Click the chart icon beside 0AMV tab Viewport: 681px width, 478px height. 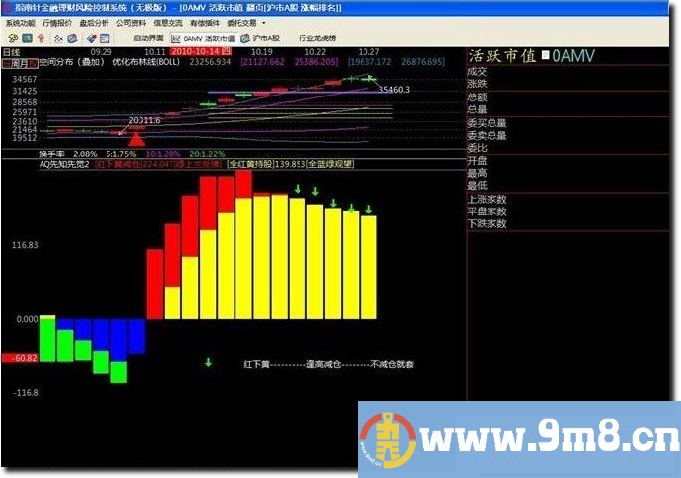click(175, 39)
